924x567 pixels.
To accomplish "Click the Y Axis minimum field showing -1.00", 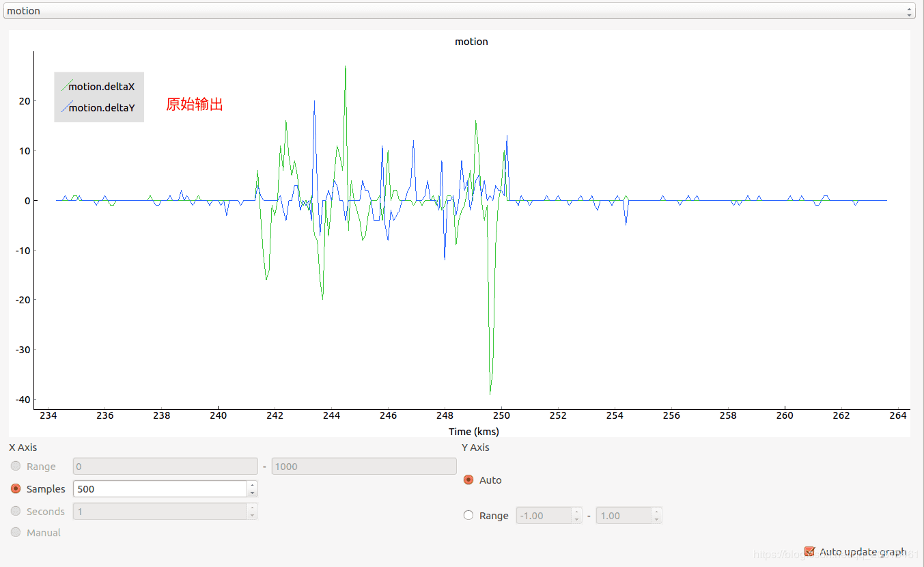I will click(x=544, y=516).
